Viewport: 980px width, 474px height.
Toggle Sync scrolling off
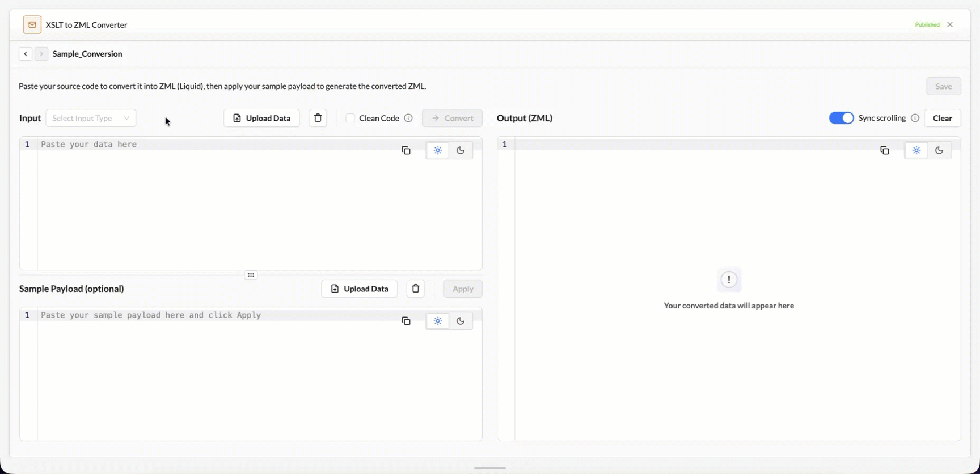point(841,118)
